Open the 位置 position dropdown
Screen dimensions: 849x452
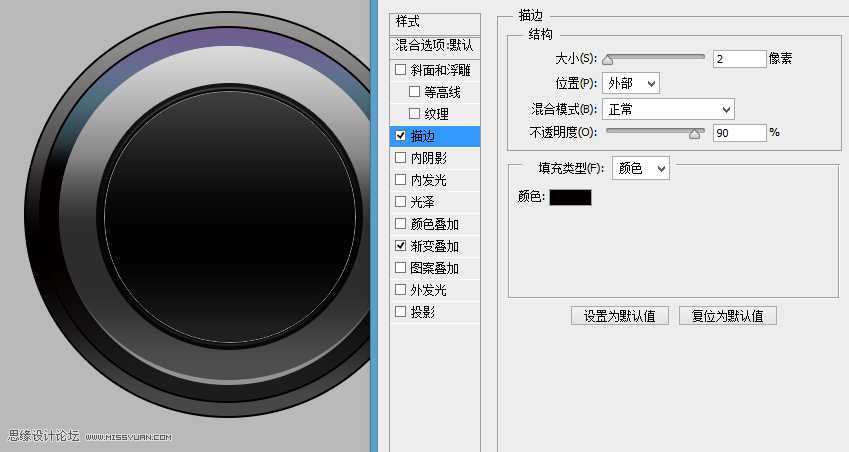pyautogui.click(x=631, y=83)
